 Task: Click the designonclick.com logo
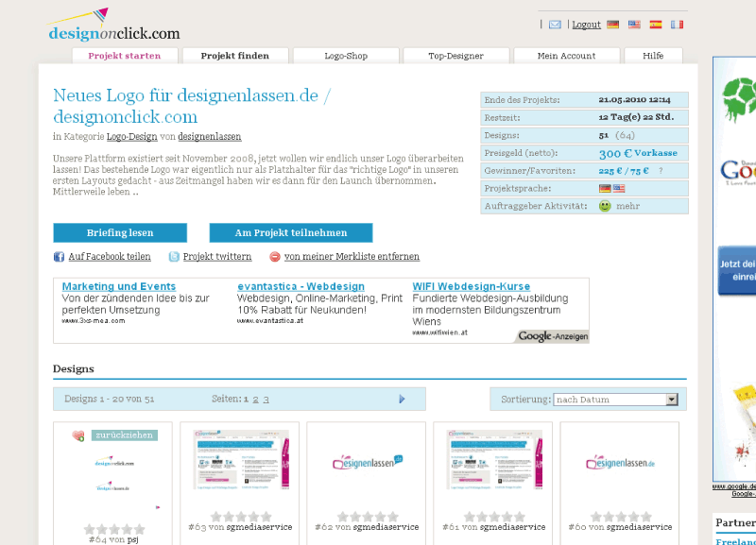coord(114,26)
